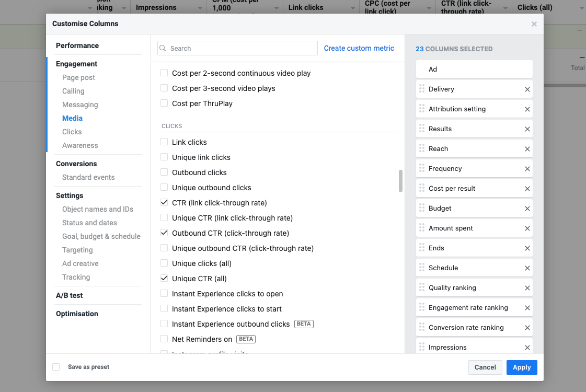Uncheck Outbound CTR (click-through rate)

(164, 233)
